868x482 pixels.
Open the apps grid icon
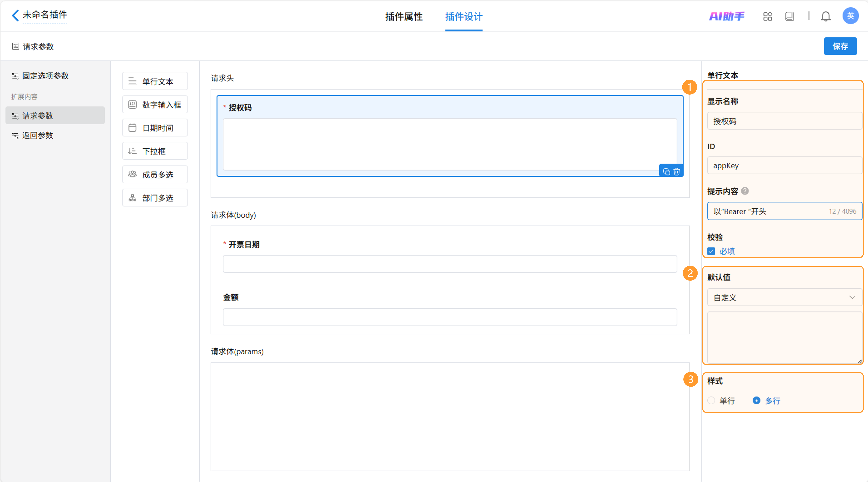point(768,16)
